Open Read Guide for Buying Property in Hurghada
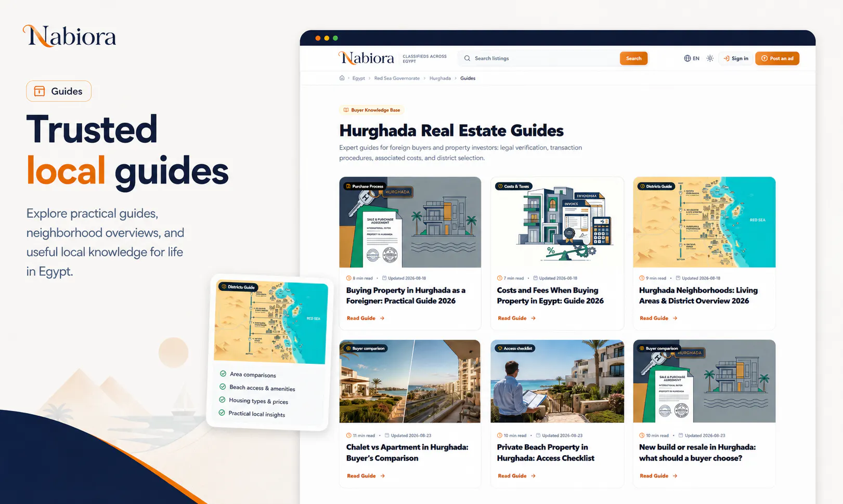Viewport: 843px width, 504px height. [x=366, y=318]
